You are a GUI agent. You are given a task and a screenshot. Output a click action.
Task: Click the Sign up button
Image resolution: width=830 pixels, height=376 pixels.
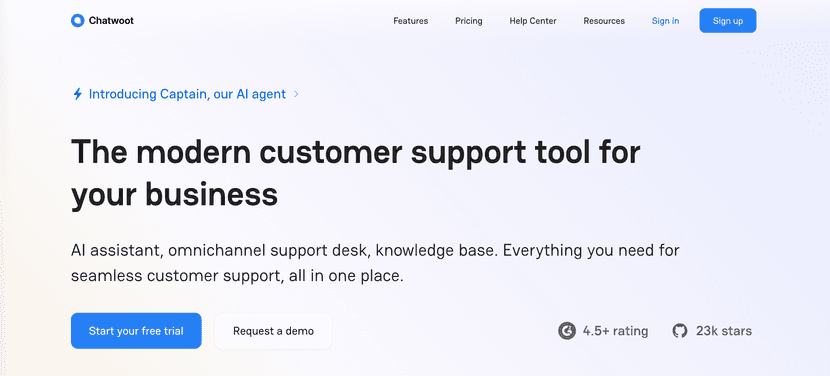(728, 21)
